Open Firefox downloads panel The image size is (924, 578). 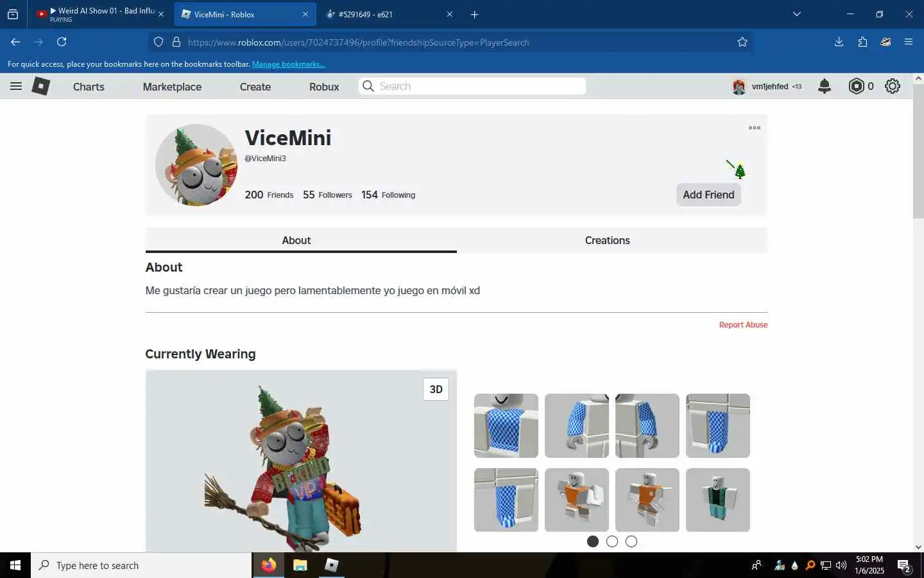point(839,42)
